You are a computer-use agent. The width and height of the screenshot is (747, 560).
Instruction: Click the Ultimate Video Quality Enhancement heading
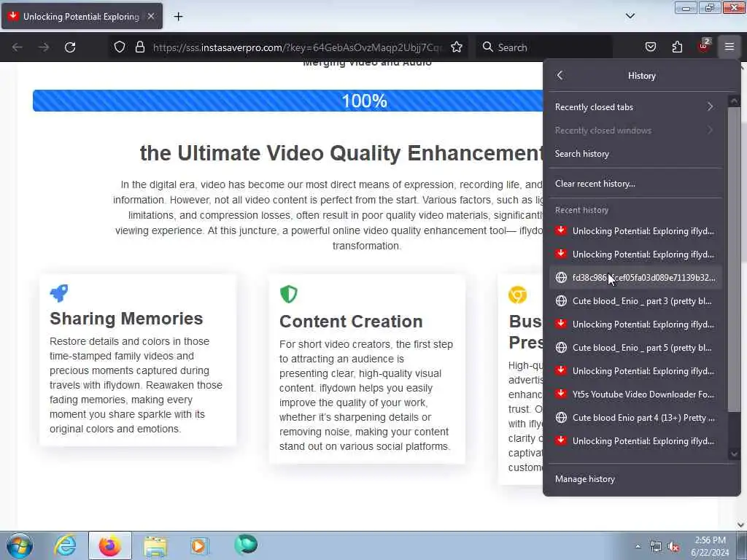tap(341, 153)
